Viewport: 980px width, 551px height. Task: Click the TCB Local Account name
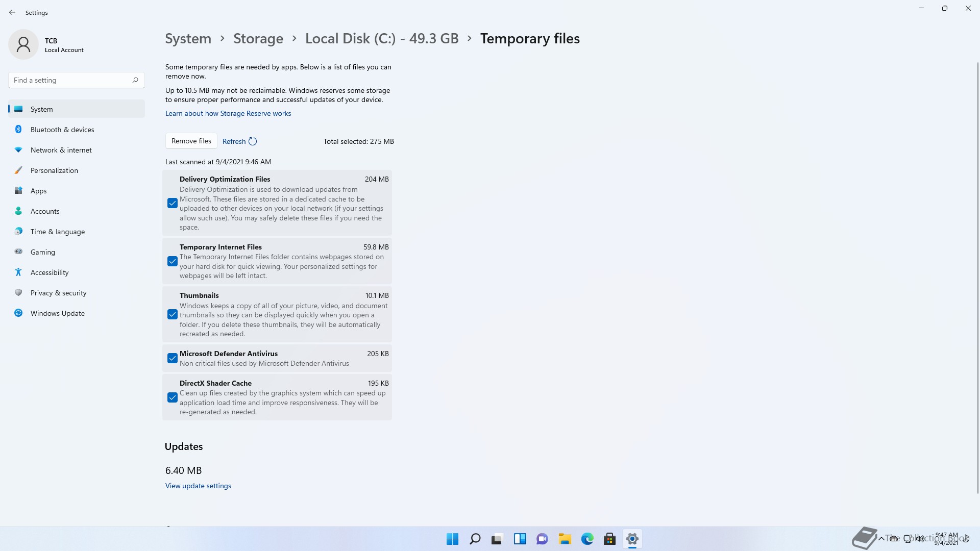click(64, 45)
